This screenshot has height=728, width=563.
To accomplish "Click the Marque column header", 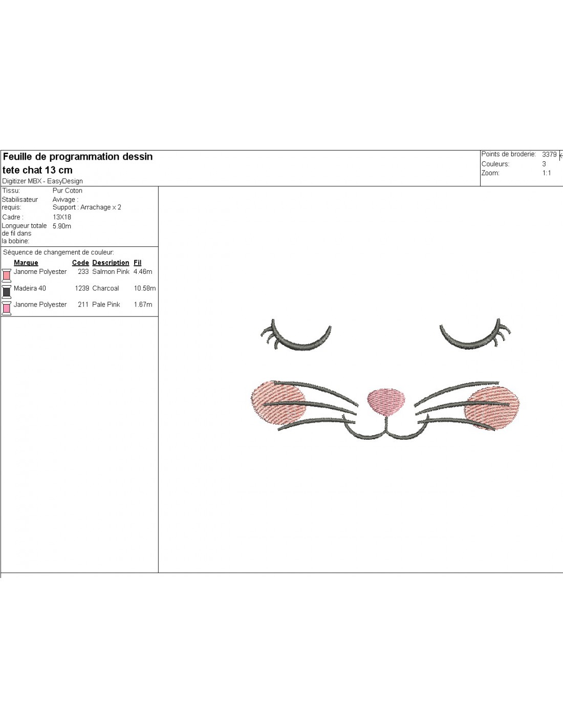I will 26,263.
